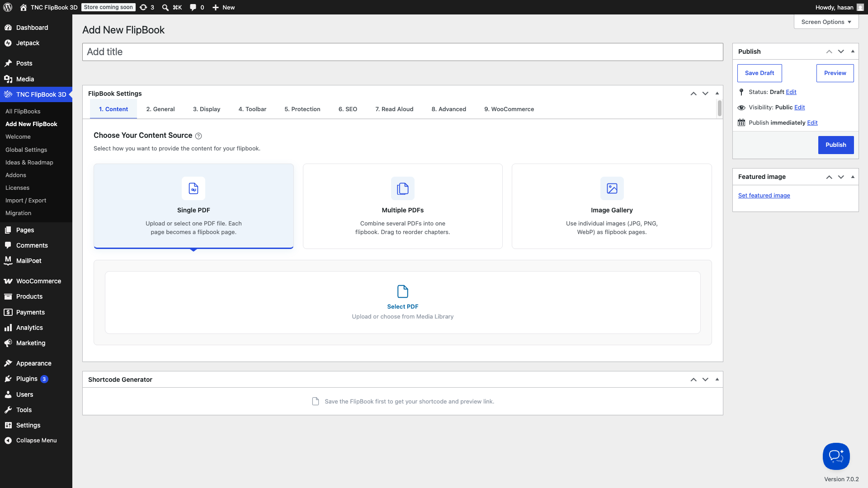Click the MailPoet icon in sidebar
The width and height of the screenshot is (868, 488).
8,261
